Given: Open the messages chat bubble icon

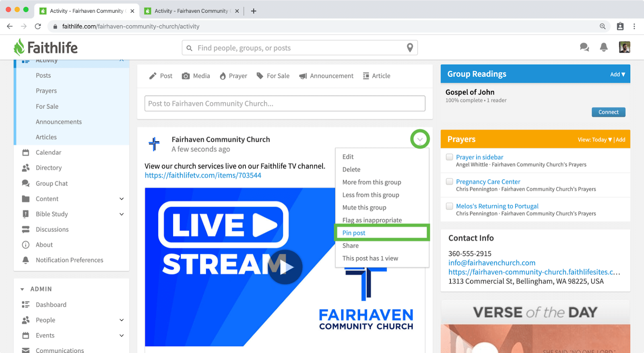Looking at the screenshot, I should [584, 47].
